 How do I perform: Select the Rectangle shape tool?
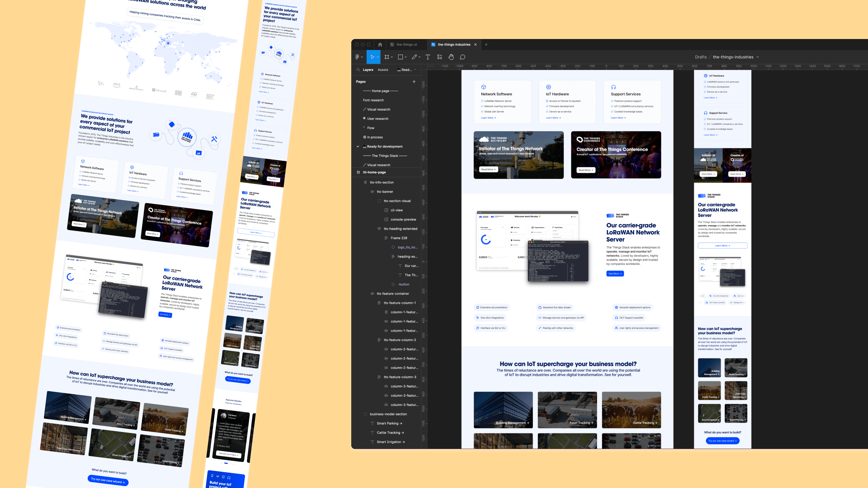400,57
